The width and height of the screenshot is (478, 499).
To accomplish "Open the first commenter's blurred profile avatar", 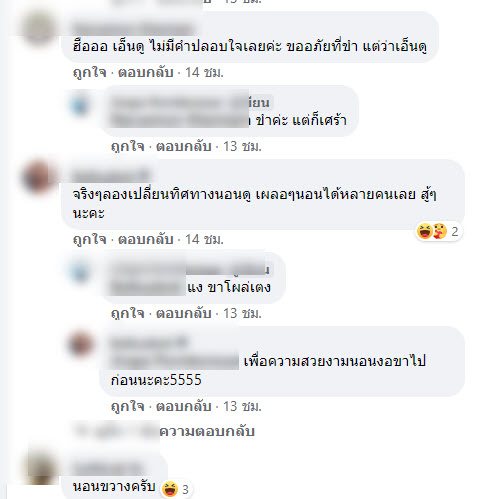I will click(38, 29).
